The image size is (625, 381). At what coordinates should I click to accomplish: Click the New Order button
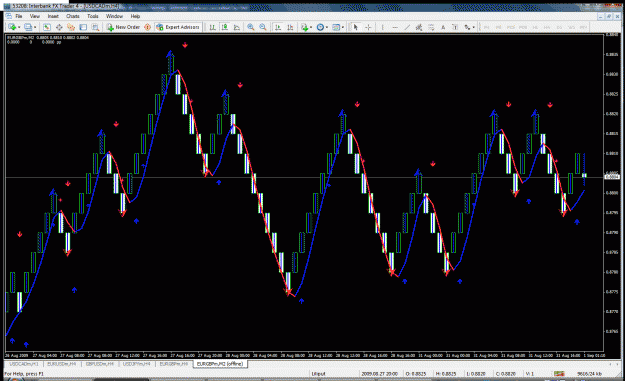pyautogui.click(x=123, y=27)
